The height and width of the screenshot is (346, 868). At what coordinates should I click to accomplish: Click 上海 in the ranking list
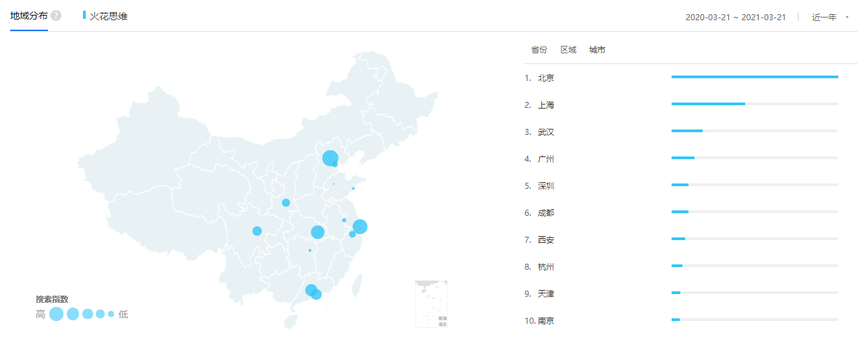tap(545, 105)
